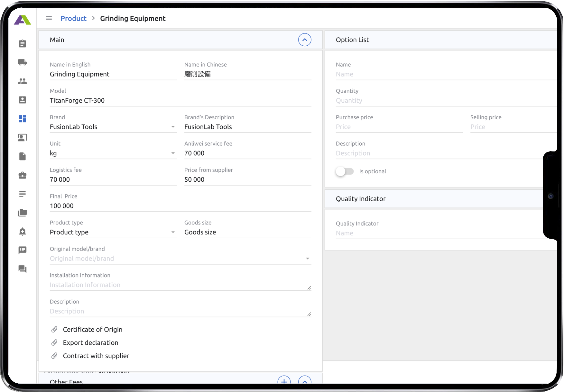
Task: Click the notification bell sidebar icon
Action: pyautogui.click(x=23, y=232)
